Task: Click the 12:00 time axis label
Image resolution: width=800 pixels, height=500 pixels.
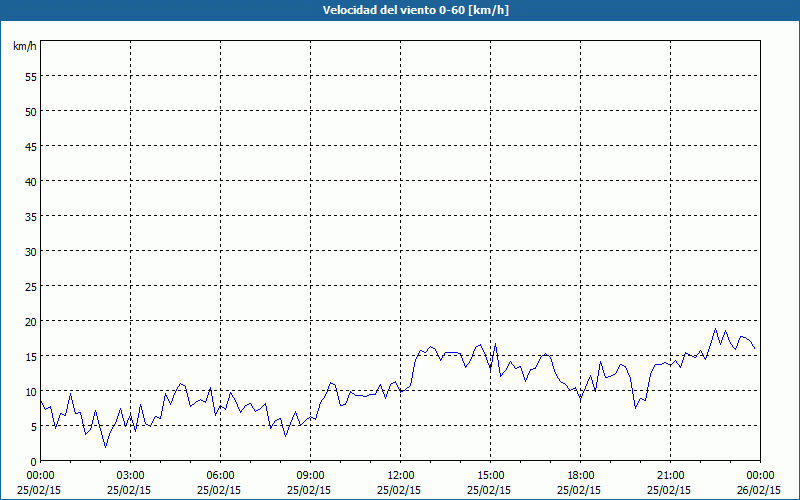Action: (400, 475)
